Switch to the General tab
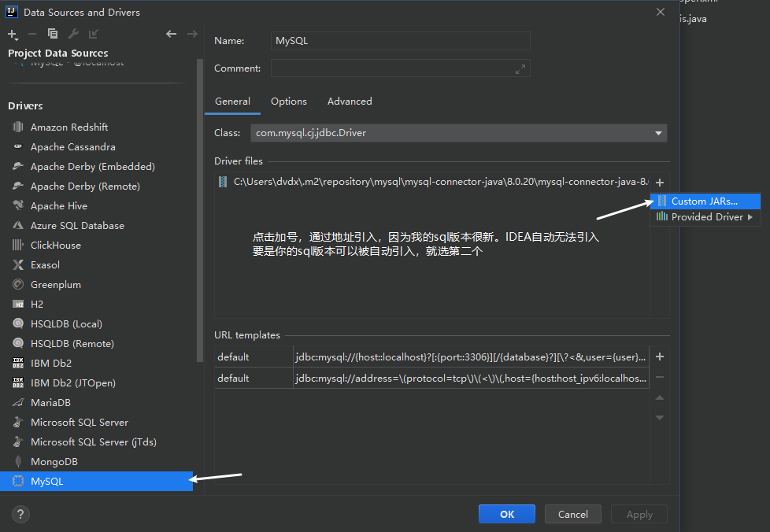The width and height of the screenshot is (770, 532). [x=232, y=101]
